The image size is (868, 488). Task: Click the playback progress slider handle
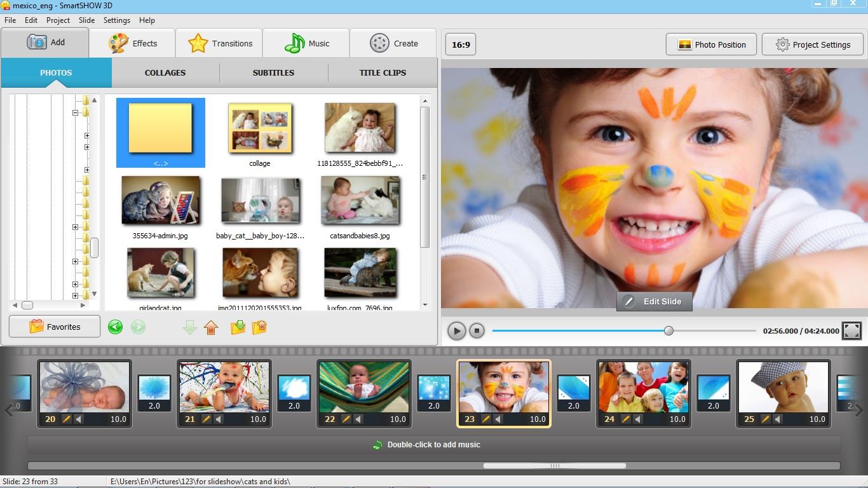[668, 330]
